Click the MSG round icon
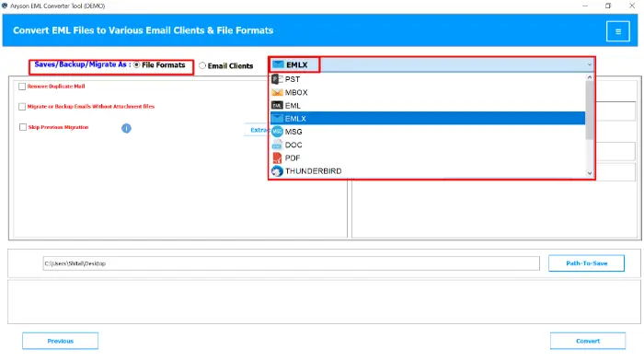 [277, 132]
